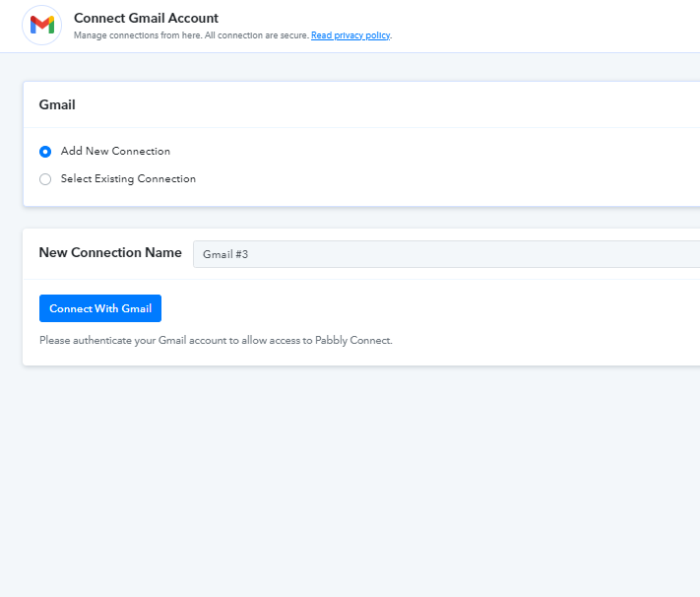Click the Connect With Gmail button
700x597 pixels.
[100, 308]
